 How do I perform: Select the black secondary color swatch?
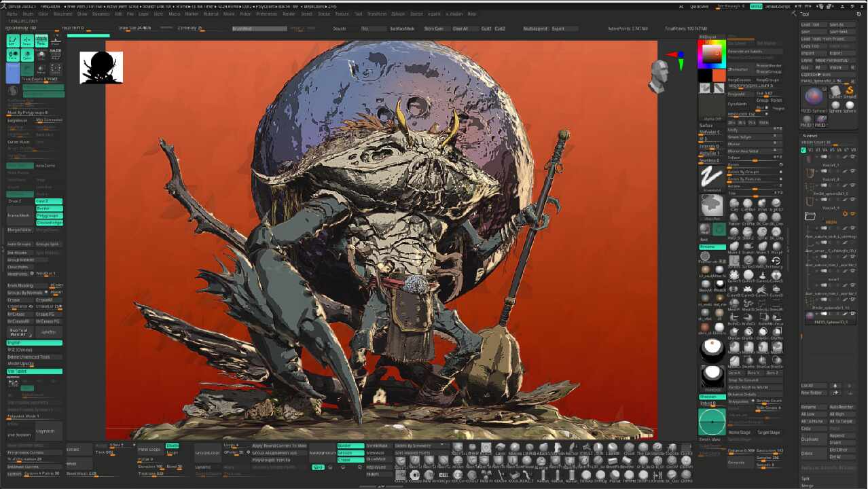pos(705,75)
